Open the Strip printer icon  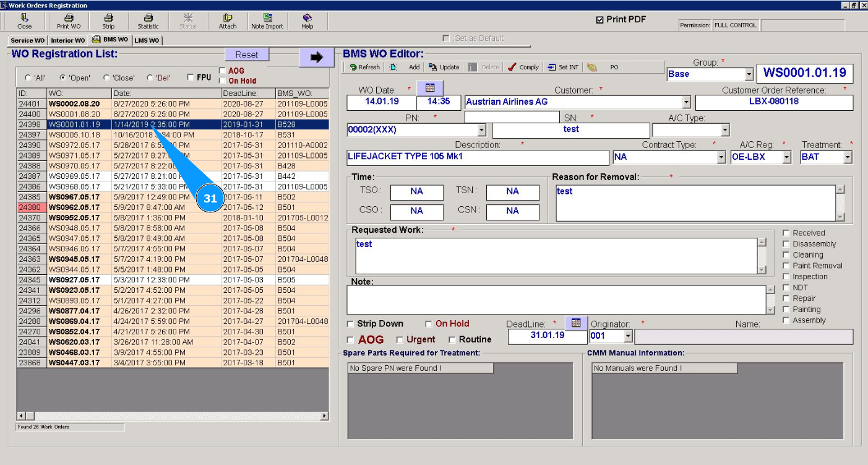click(x=108, y=21)
